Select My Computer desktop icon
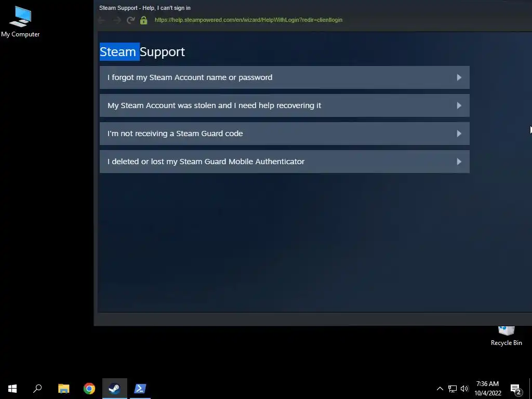This screenshot has height=399, width=532. 20,21
